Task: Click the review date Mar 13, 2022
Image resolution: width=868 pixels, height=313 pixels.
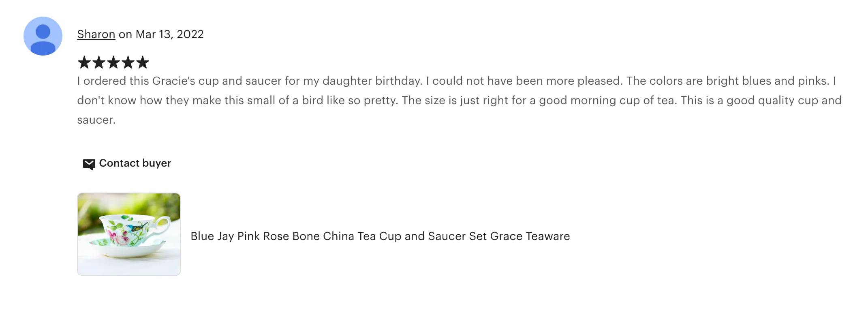Action: [169, 34]
